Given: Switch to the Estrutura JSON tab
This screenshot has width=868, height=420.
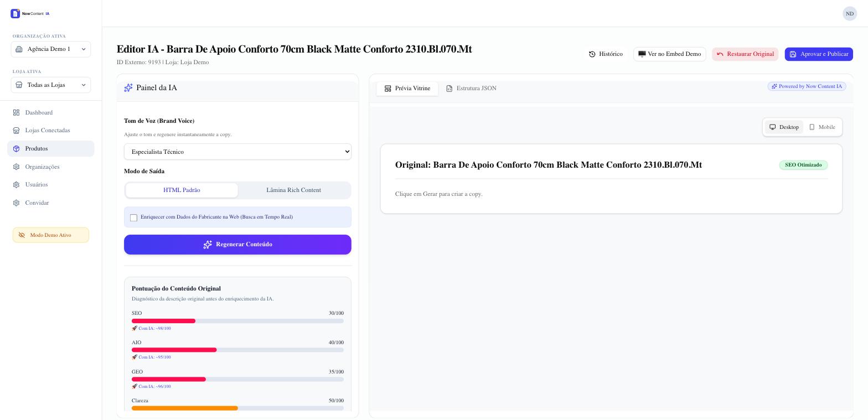Looking at the screenshot, I should click(471, 89).
